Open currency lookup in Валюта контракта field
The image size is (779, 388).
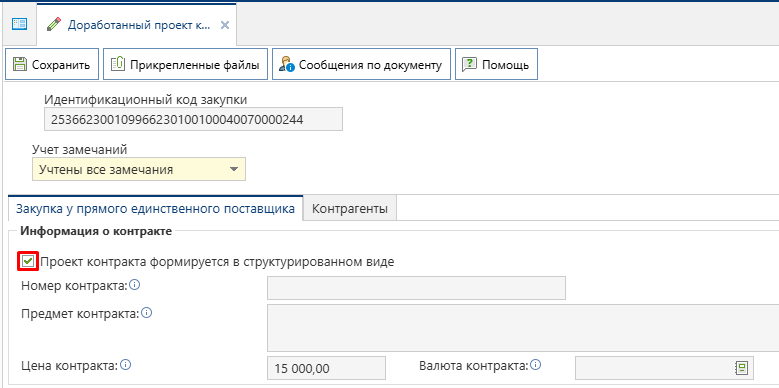(742, 368)
